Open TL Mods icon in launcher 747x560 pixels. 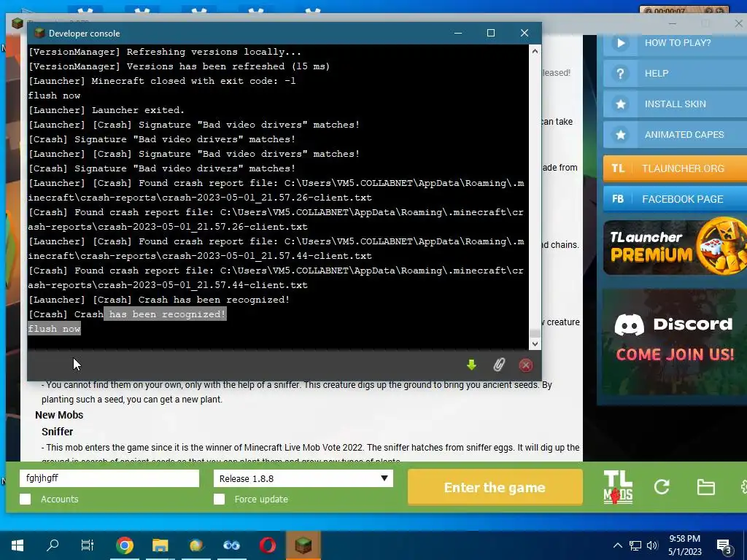(618, 486)
